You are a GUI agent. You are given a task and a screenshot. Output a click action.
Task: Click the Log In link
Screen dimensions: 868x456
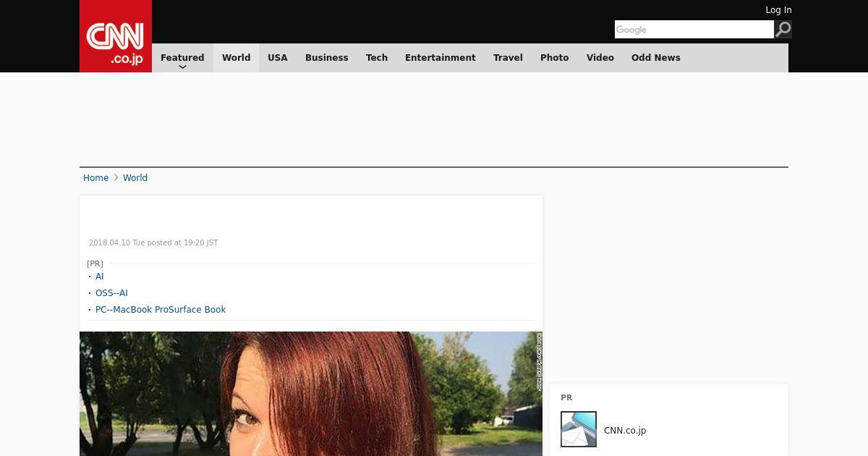click(x=778, y=10)
